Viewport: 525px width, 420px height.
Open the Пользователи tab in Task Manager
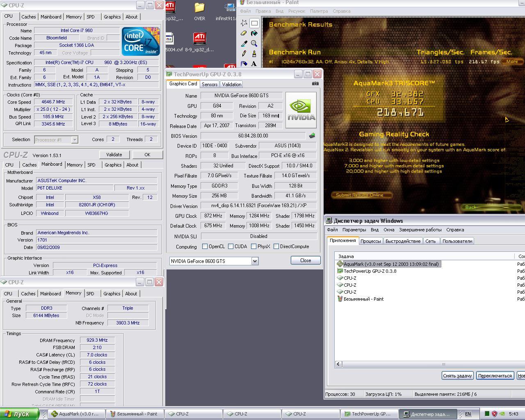click(457, 241)
